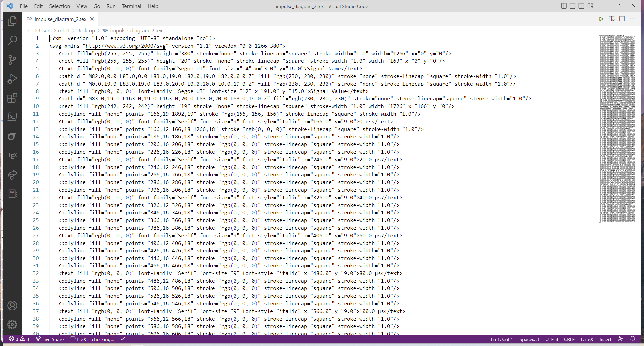Viewport: 644px width, 346px height.
Task: Open the TeX LaTeX Workshop sidebar
Action: click(12, 155)
